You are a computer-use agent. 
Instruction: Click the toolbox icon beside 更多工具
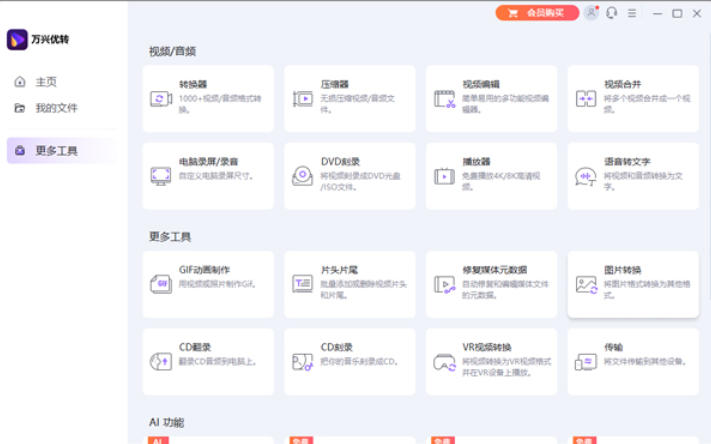tap(20, 151)
